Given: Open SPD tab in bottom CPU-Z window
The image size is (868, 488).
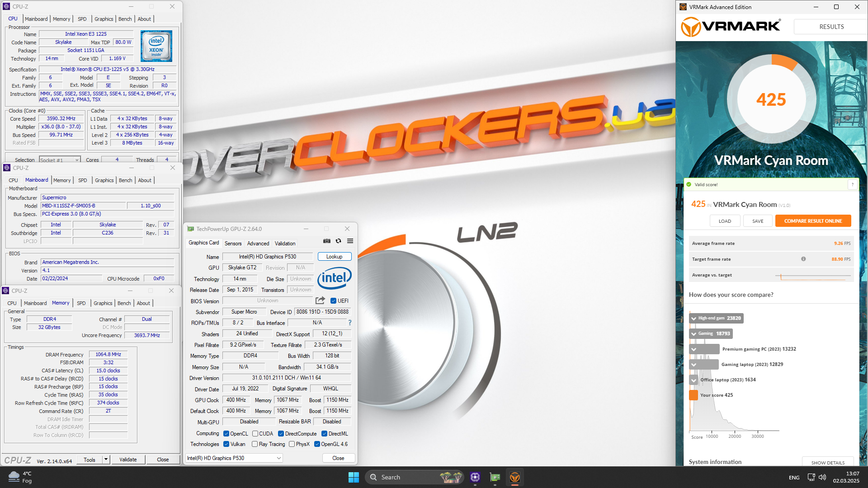Looking at the screenshot, I should click(x=81, y=303).
